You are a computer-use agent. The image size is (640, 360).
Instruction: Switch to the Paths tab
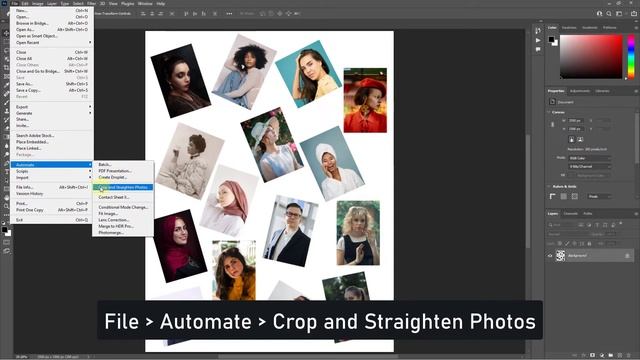(x=588, y=213)
